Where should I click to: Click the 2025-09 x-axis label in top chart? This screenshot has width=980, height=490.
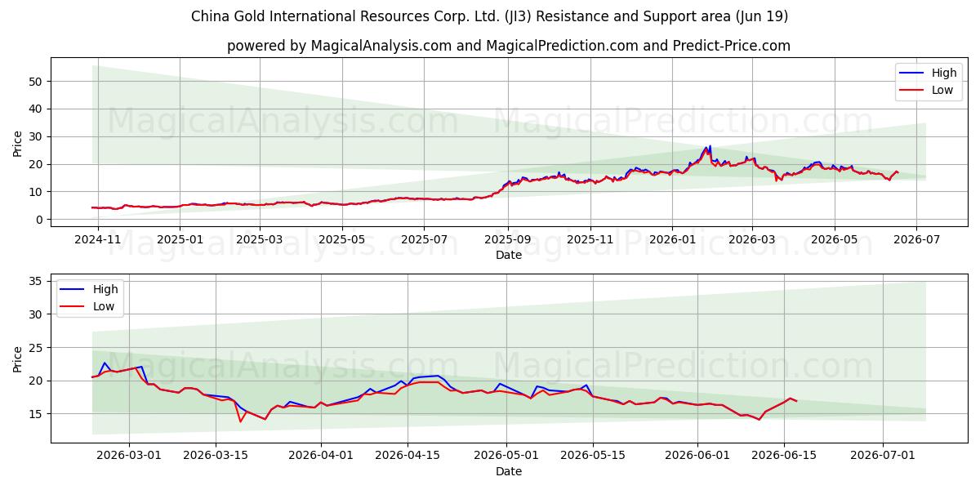point(508,240)
